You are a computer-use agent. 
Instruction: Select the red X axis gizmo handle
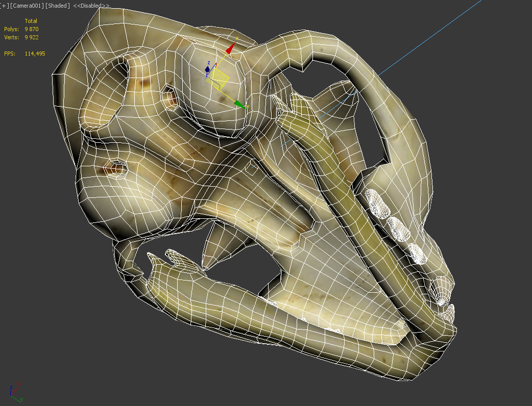coord(230,48)
